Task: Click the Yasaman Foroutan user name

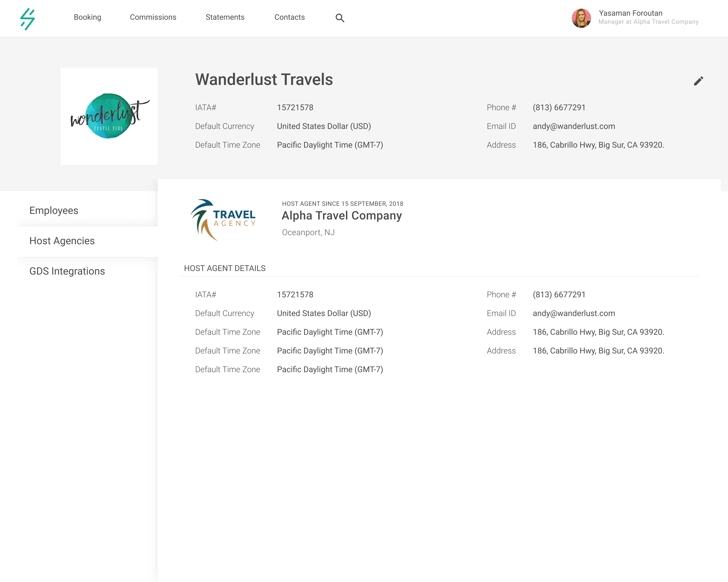Action: coord(630,13)
